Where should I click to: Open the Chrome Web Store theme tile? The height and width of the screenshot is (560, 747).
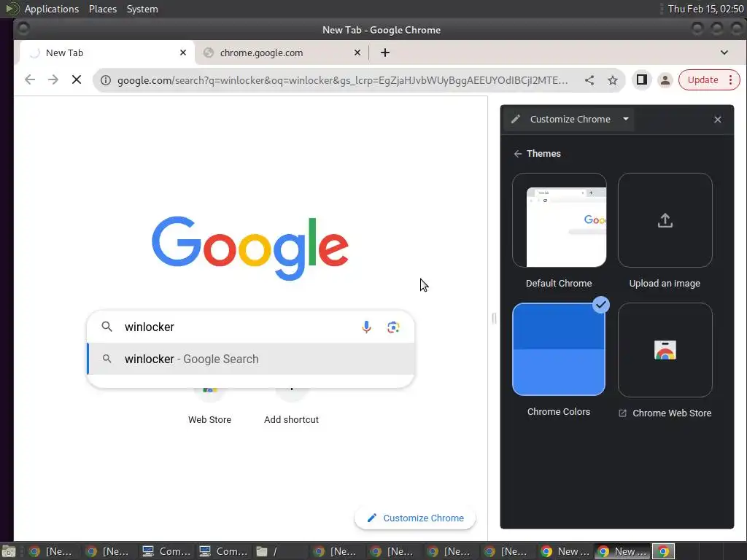coord(665,350)
